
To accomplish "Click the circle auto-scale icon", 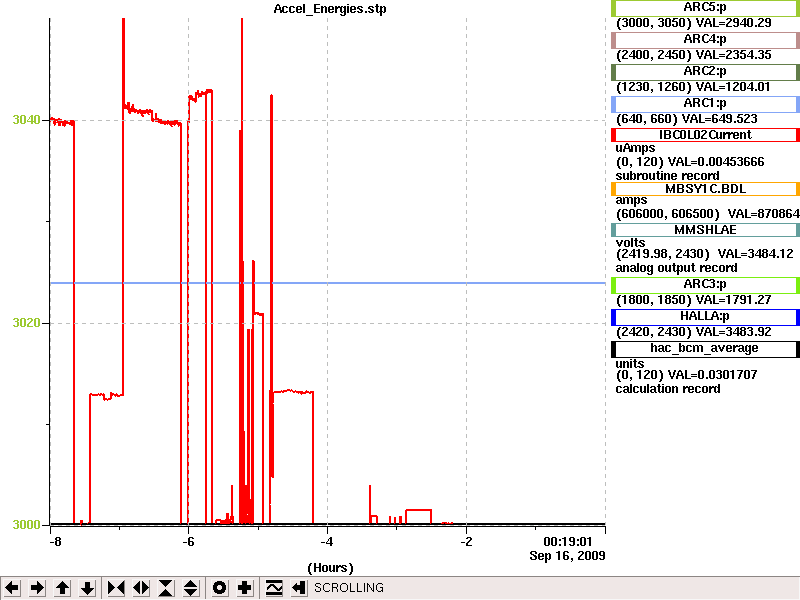I will tap(219, 588).
